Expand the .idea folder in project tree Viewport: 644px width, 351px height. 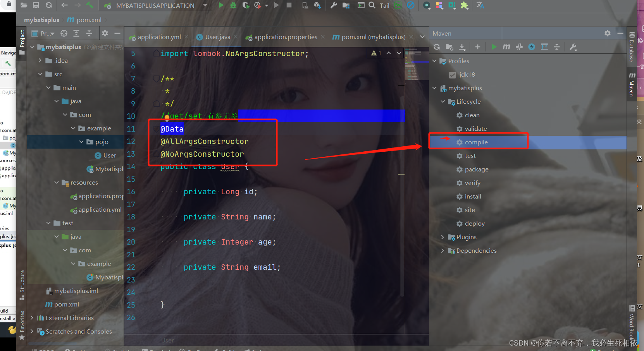(40, 60)
